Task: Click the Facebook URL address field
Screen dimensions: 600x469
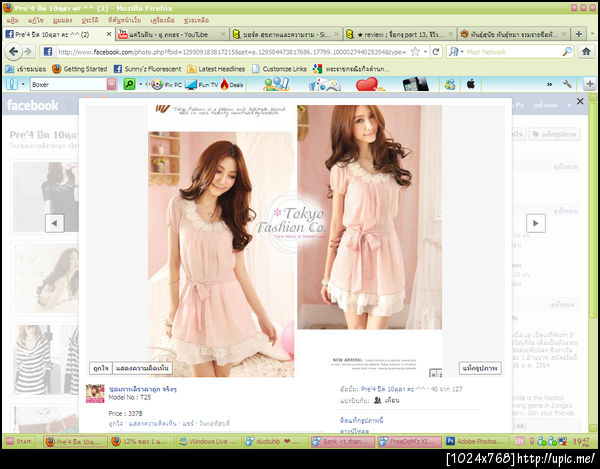Action: tap(231, 52)
